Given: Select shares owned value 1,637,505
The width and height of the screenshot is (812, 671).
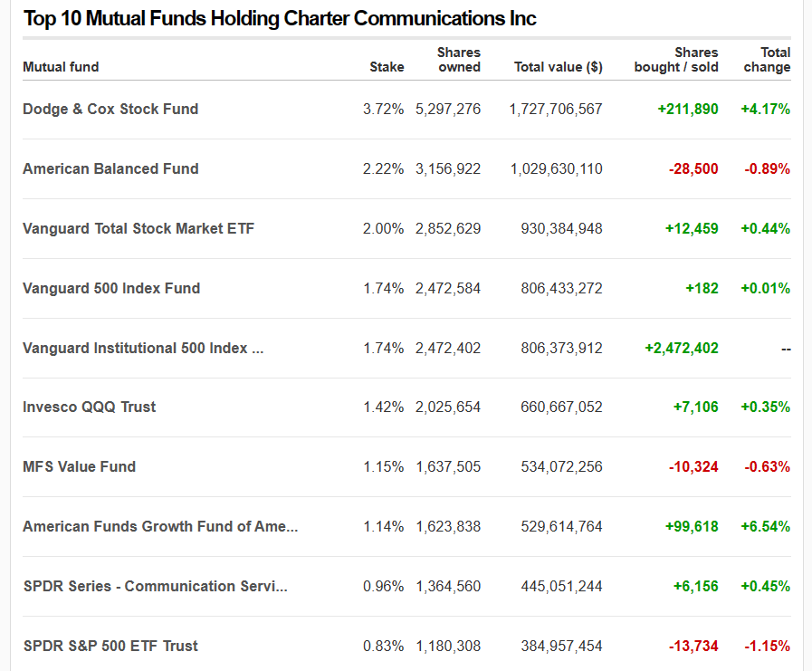Looking at the screenshot, I should [x=448, y=467].
